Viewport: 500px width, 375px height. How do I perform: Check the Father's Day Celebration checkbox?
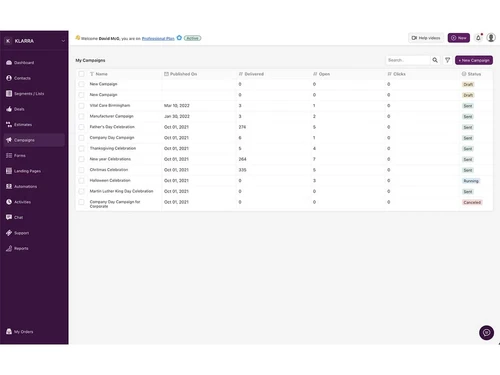coord(81,127)
